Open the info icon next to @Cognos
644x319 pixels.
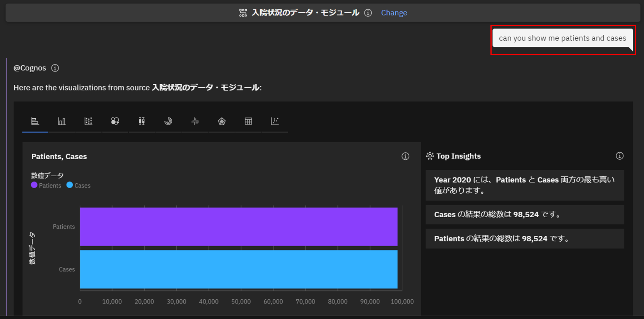(55, 68)
